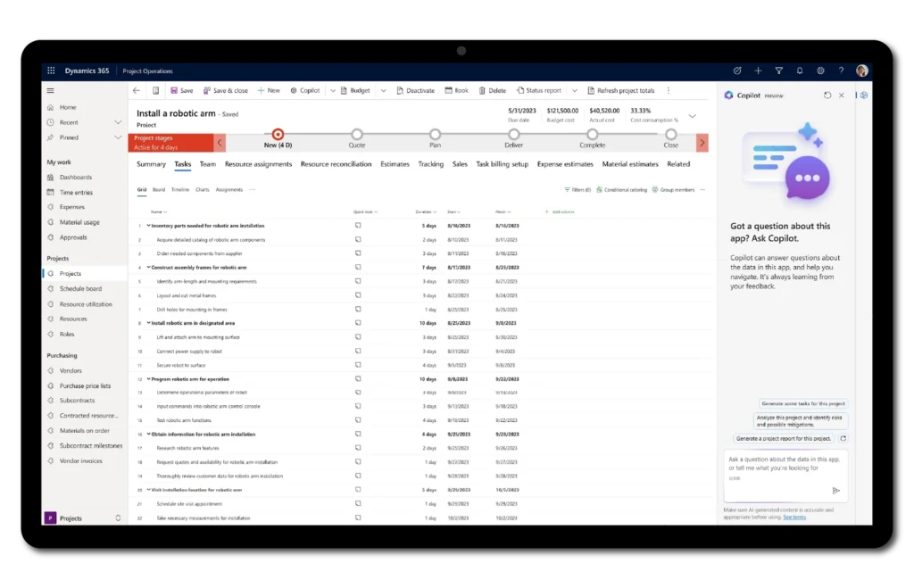
Task: Click Conditional coloring
Action: point(622,190)
